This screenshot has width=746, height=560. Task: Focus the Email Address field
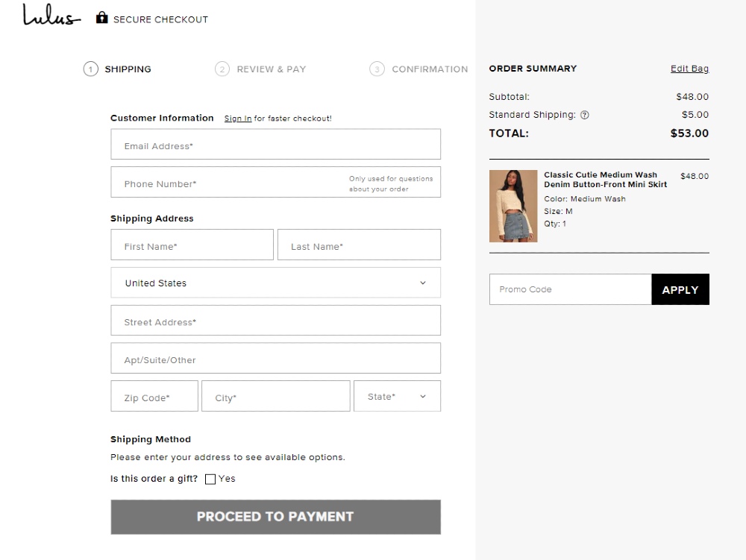coord(275,145)
